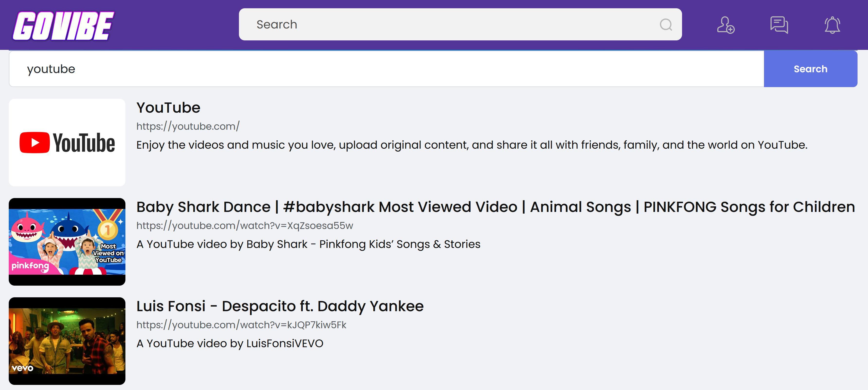
Task: Open the add friend icon
Action: click(x=726, y=25)
